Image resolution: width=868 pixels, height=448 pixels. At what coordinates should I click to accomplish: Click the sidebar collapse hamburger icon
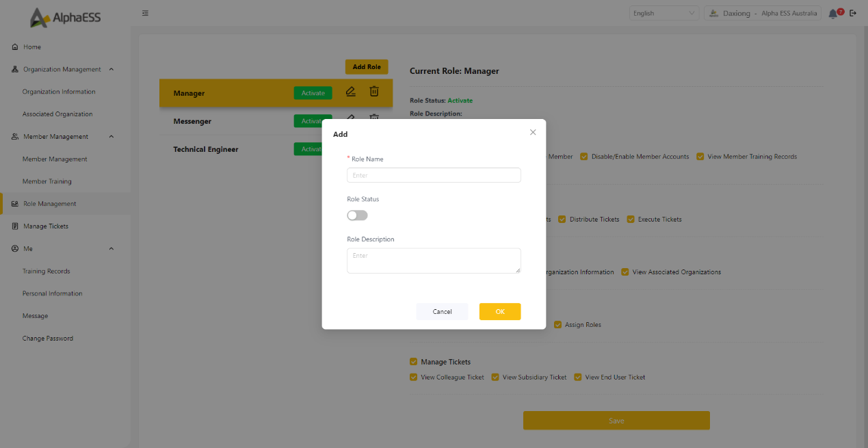(x=146, y=13)
